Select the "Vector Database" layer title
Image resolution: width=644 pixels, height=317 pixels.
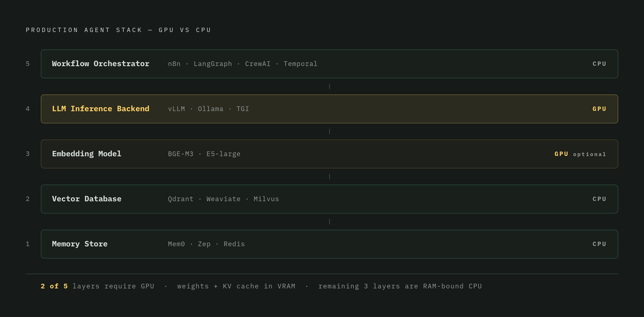pos(87,199)
